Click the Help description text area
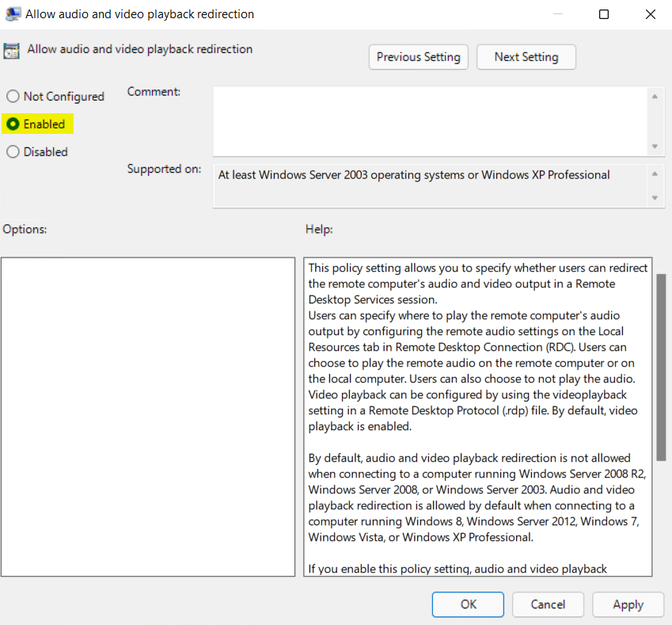 click(478, 417)
